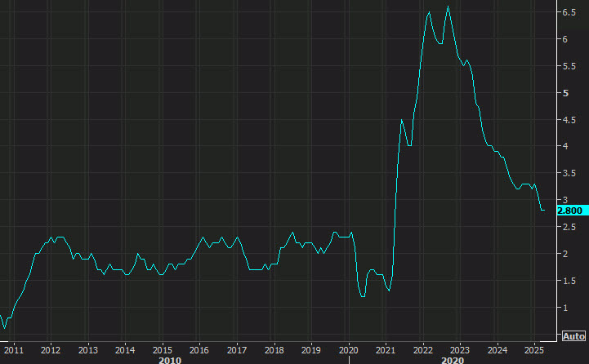The width and height of the screenshot is (589, 364).
Task: Click the 1 y-axis label
Action: 565,308
